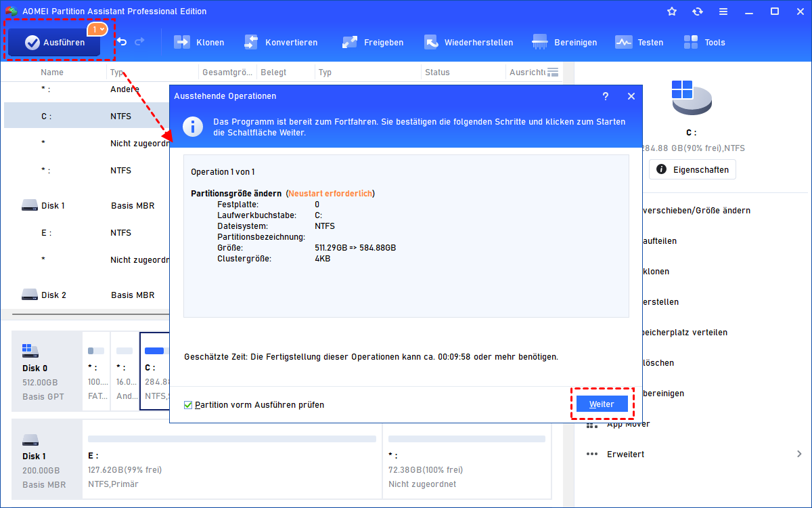812x508 pixels.
Task: Open the Testen tool in toolbar
Action: 639,42
